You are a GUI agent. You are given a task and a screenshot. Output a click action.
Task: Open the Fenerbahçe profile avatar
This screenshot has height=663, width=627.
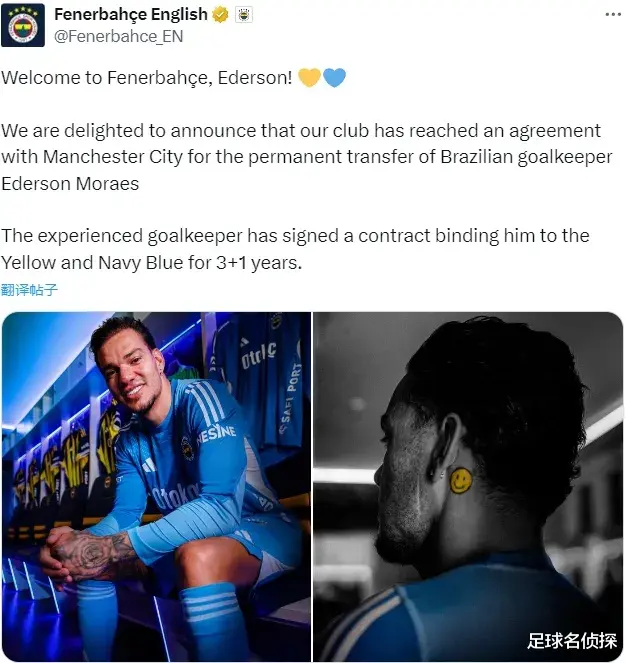click(x=23, y=25)
